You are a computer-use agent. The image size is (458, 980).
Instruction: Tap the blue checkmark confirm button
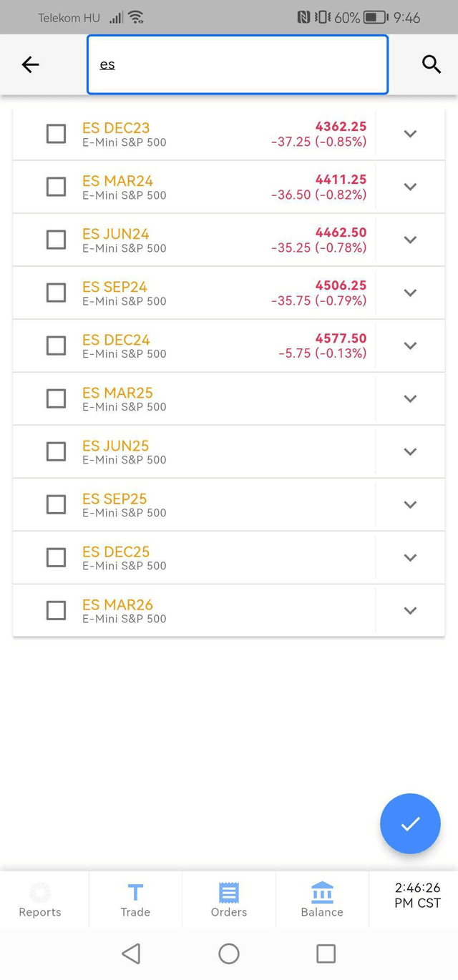point(410,823)
